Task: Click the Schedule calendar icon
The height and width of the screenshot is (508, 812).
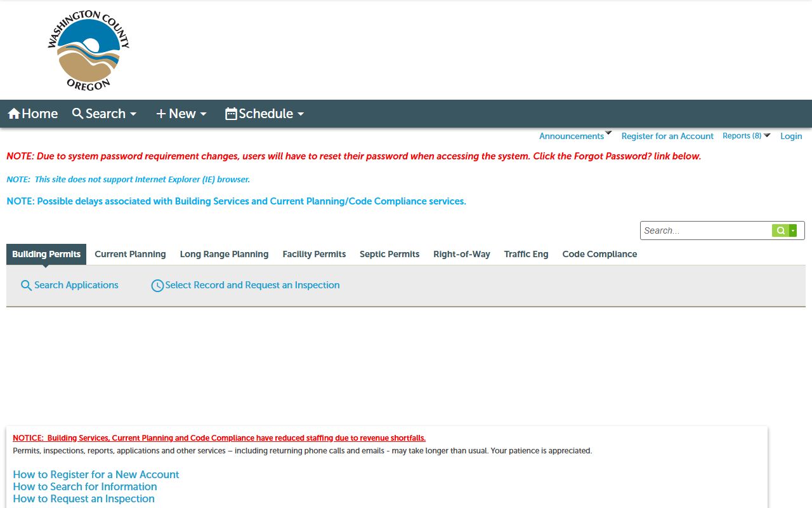Action: pyautogui.click(x=231, y=114)
